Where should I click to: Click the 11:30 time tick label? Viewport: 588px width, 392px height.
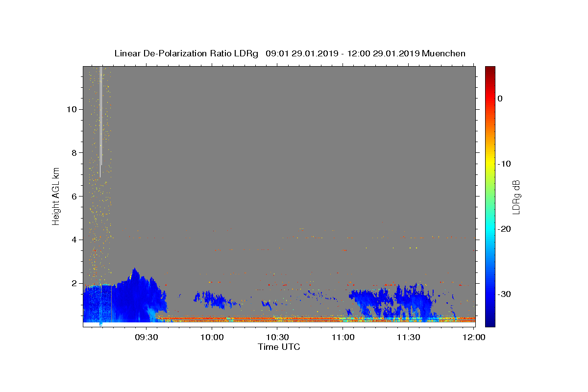408,337
